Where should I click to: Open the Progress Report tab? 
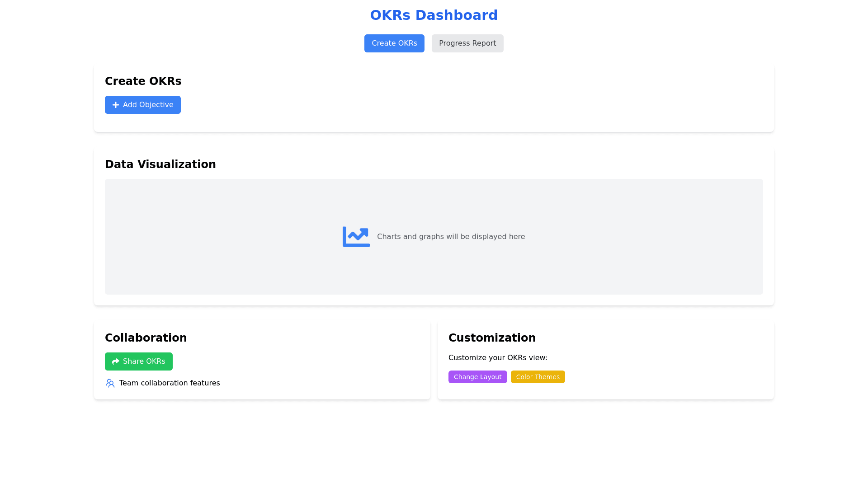(x=467, y=43)
